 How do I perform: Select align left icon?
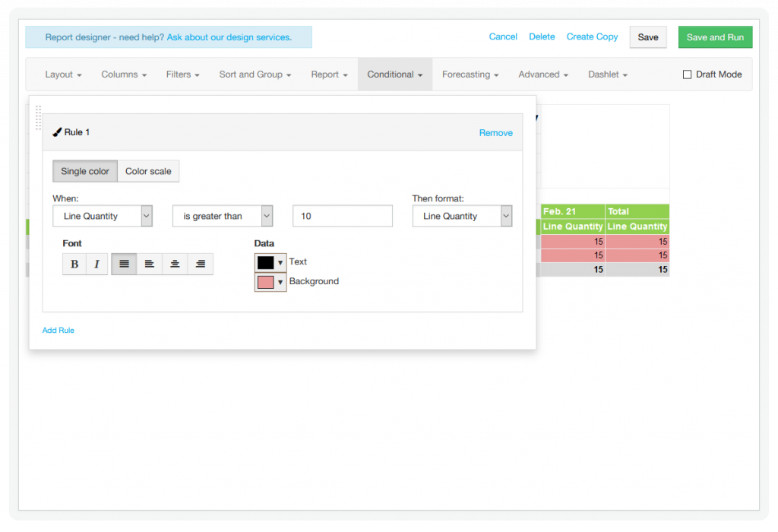(x=150, y=264)
